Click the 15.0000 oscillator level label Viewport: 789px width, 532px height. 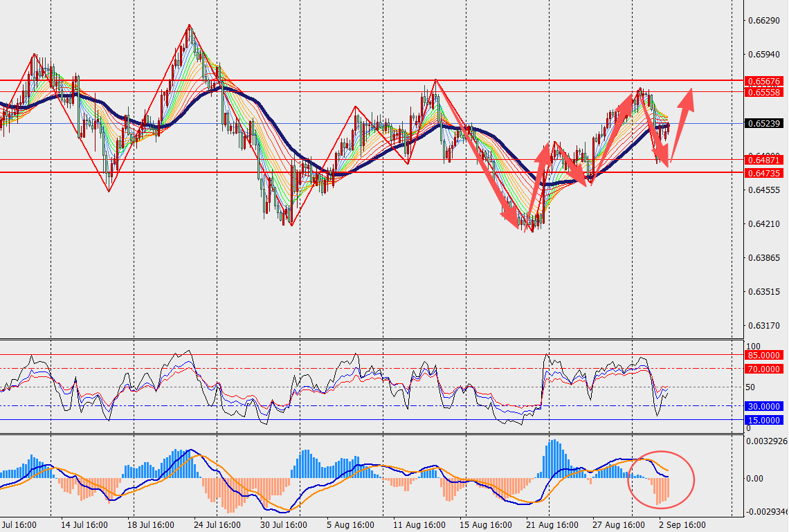point(763,421)
